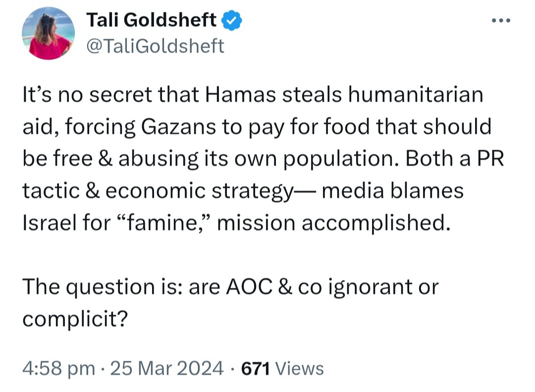Click the word Views beside 671
Screen dimensions: 535x392
[x=299, y=369]
